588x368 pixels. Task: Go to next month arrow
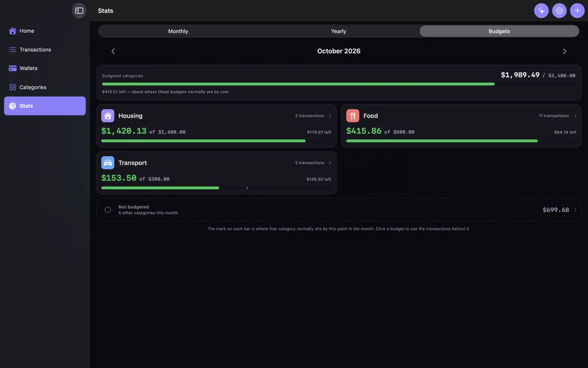point(565,51)
